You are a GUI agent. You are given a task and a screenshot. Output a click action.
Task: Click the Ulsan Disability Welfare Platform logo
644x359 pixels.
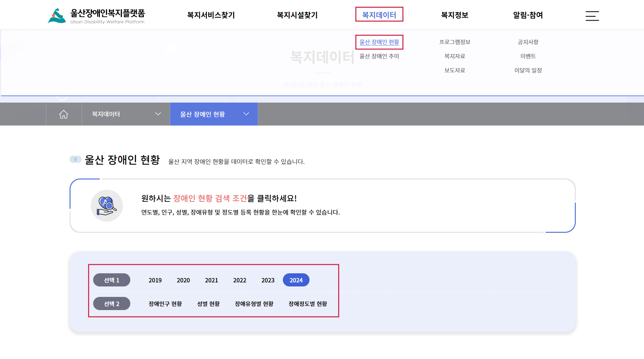(x=96, y=16)
